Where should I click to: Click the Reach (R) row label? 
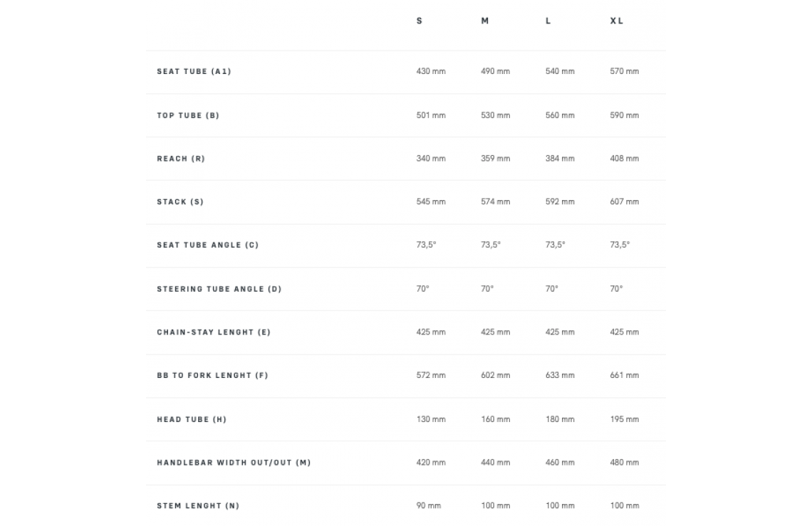coord(181,159)
